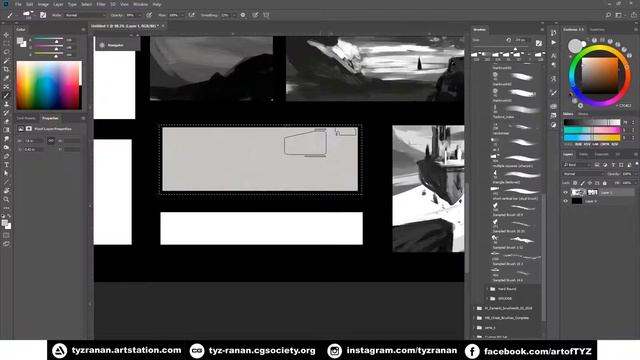Open the Brushes panel menu icon
The image size is (640, 360).
pos(542,29)
